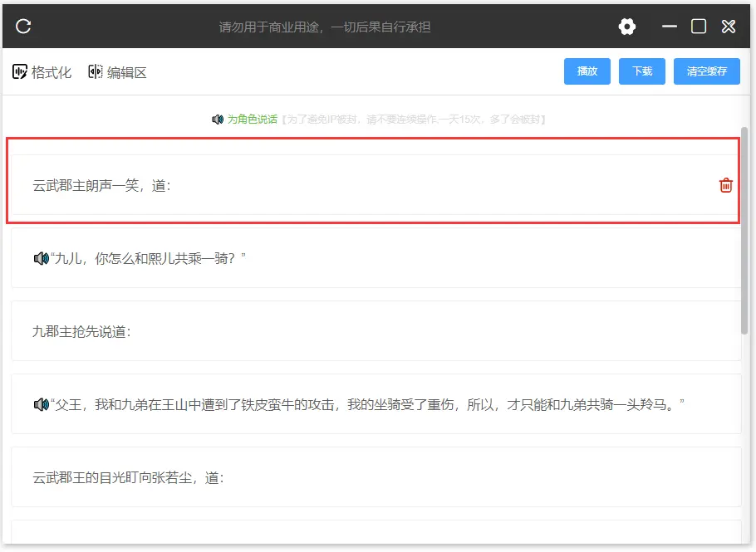Switch to the 编辑区 tab

click(117, 72)
